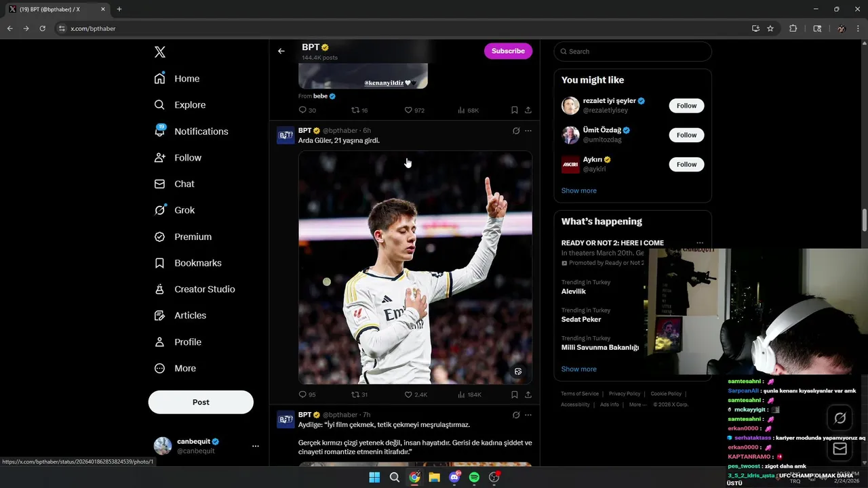Open Privacy Policy link
This screenshot has height=488, width=868.
[625, 394]
